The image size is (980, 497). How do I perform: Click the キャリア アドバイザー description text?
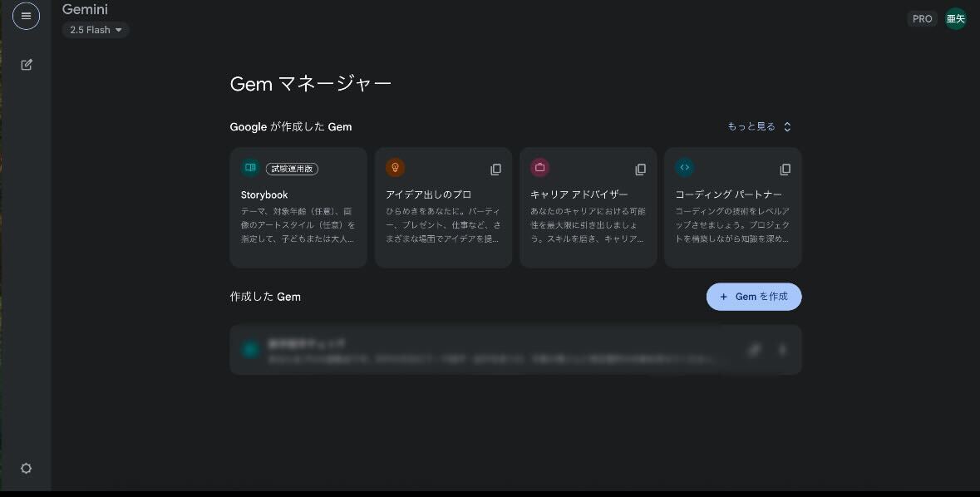[x=588, y=225]
